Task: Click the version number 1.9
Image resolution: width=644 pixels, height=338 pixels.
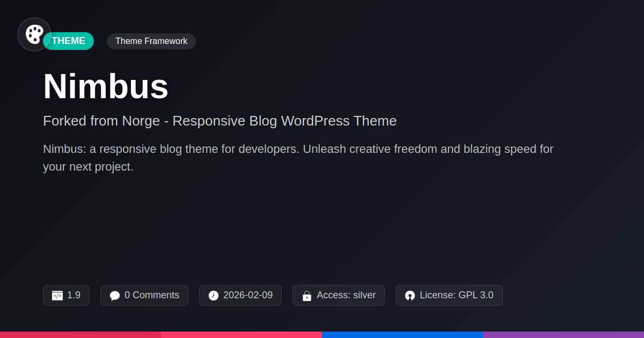Action: tap(74, 295)
